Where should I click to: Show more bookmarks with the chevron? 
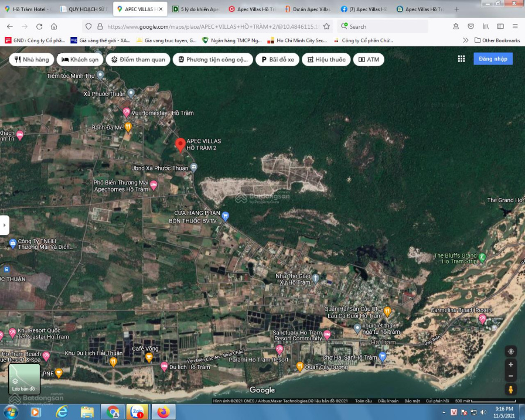coord(466,40)
